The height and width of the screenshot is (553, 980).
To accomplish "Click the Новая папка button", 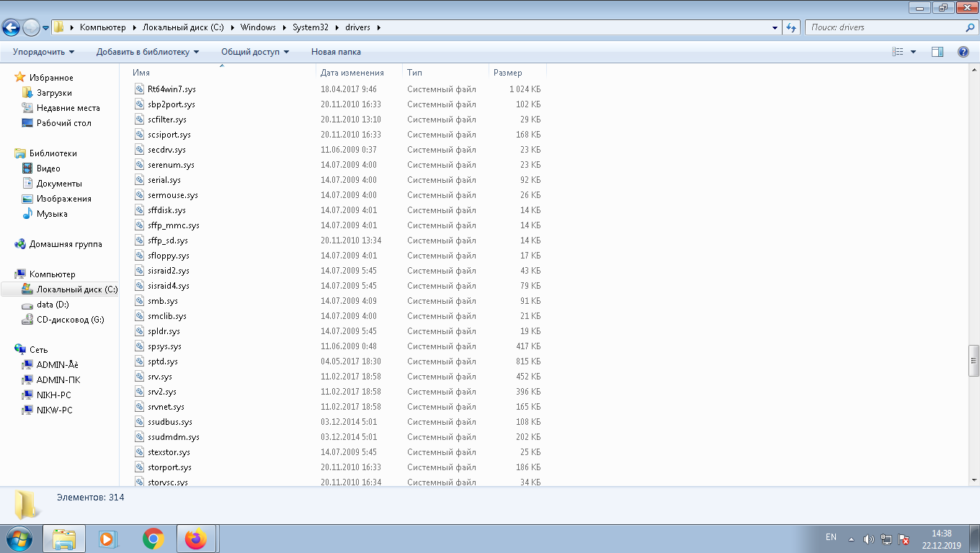I will click(336, 52).
